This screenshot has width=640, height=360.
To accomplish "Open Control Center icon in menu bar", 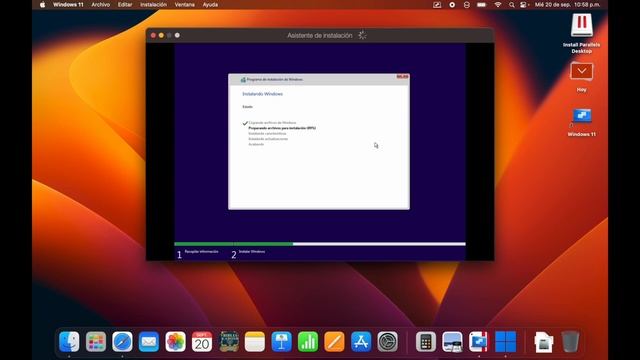I will tap(524, 5).
